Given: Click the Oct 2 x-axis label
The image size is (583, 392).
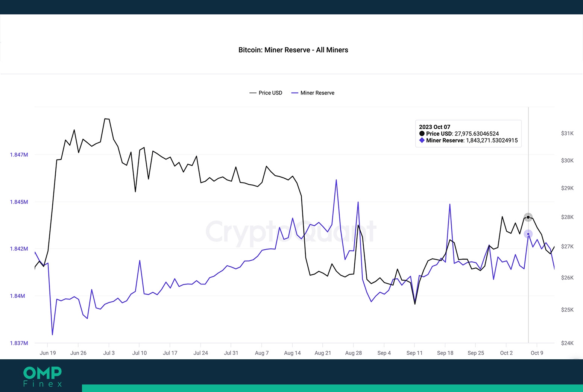Looking at the screenshot, I should click(x=506, y=353).
